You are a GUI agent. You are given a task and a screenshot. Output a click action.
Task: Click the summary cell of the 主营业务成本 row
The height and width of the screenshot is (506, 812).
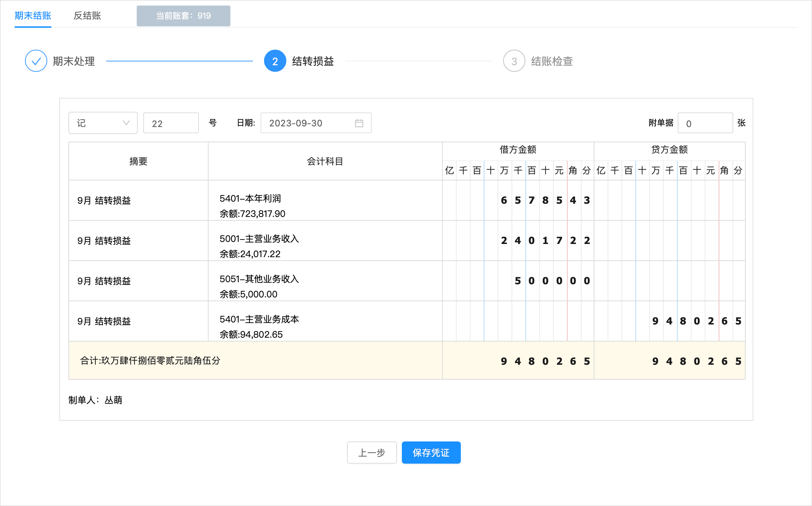(x=138, y=321)
